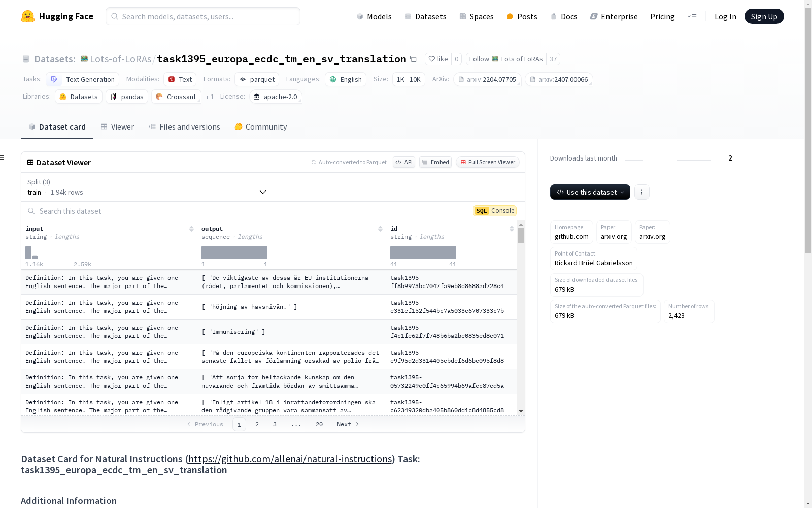The image size is (812, 508).
Task: Open the github.com Homepage link
Action: pos(571,232)
